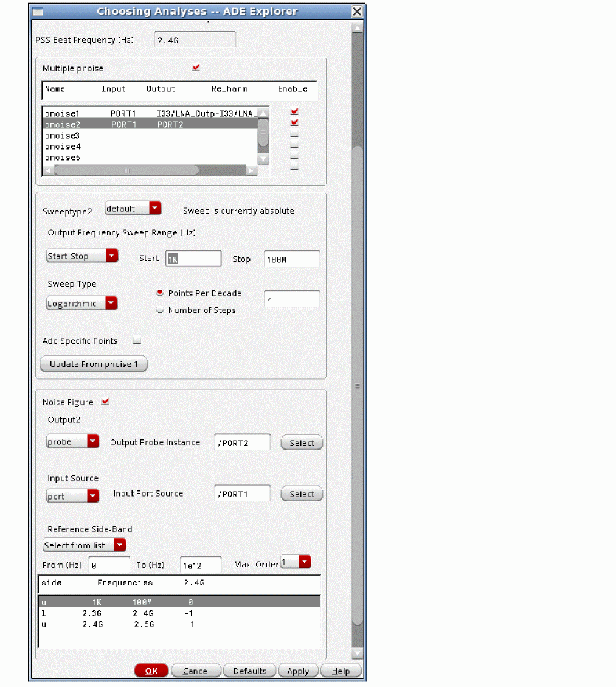Select the pnoise1 row in the list
The image size is (616, 687).
(x=150, y=113)
